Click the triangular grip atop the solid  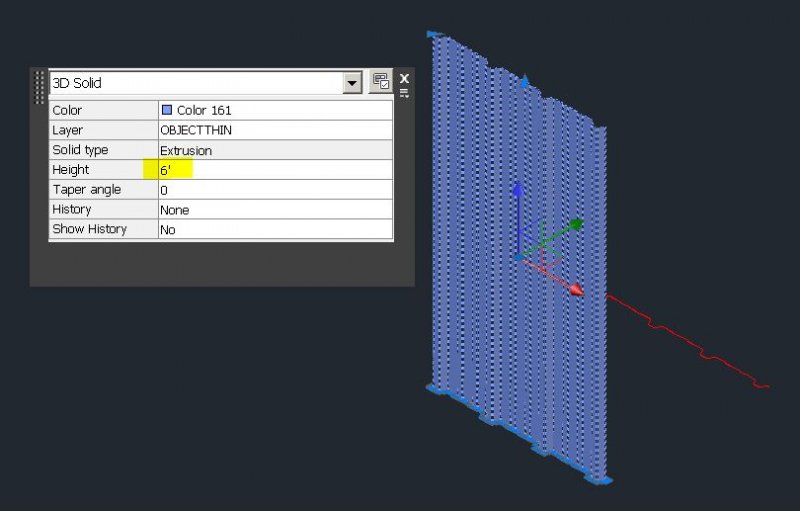pyautogui.click(x=525, y=81)
